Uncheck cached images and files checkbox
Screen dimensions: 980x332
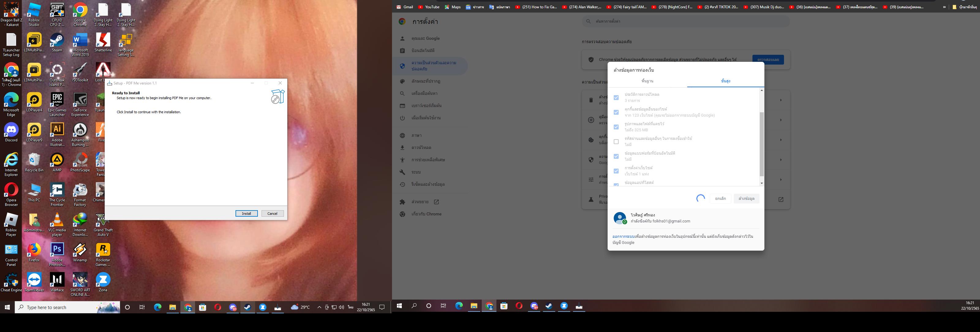click(x=616, y=127)
